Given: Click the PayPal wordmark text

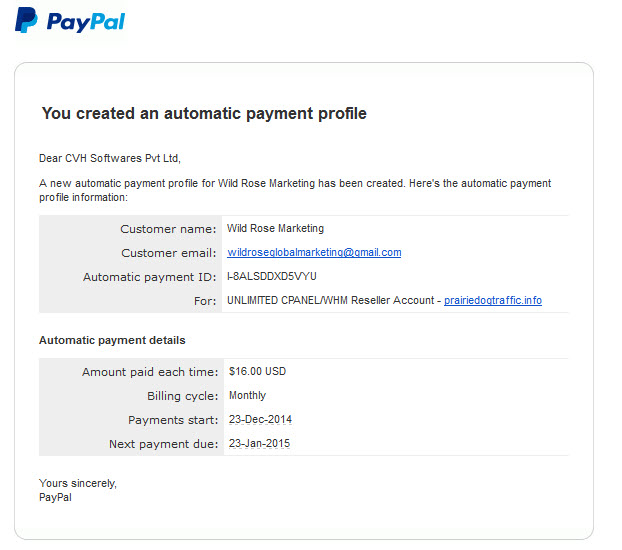Looking at the screenshot, I should pos(86,22).
